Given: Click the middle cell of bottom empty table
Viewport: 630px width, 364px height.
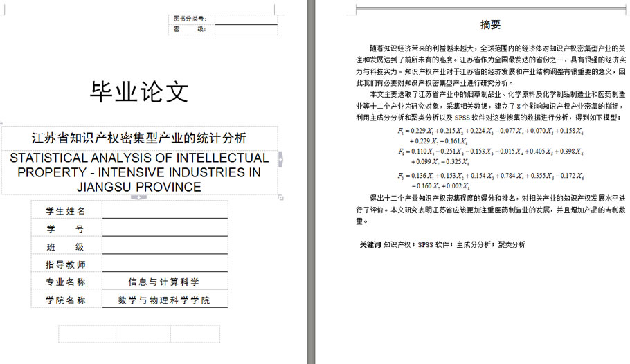Looking at the screenshot, I should click(143, 334).
